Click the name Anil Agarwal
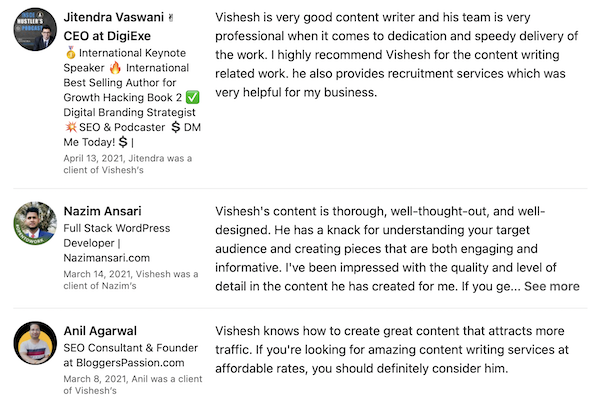The height and width of the screenshot is (406, 600). coord(100,331)
